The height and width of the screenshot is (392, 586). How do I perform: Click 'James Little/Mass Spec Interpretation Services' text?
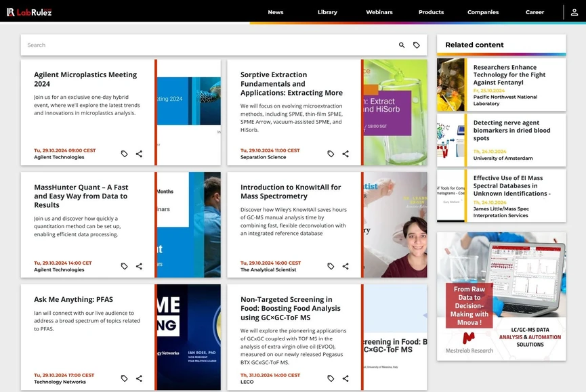pos(501,212)
